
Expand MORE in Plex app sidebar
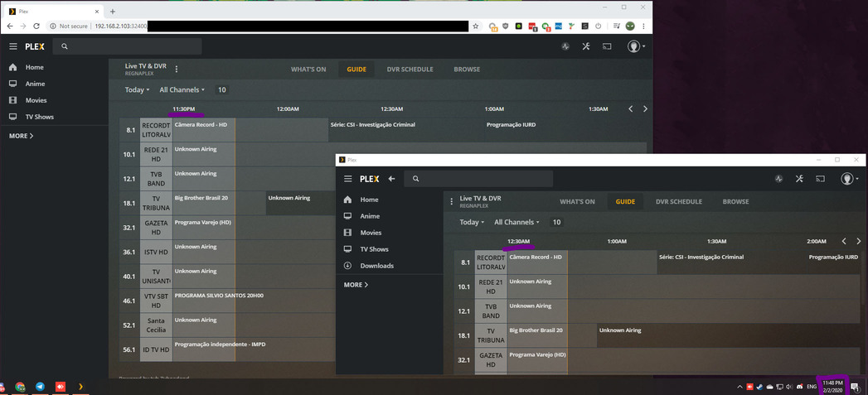click(356, 284)
